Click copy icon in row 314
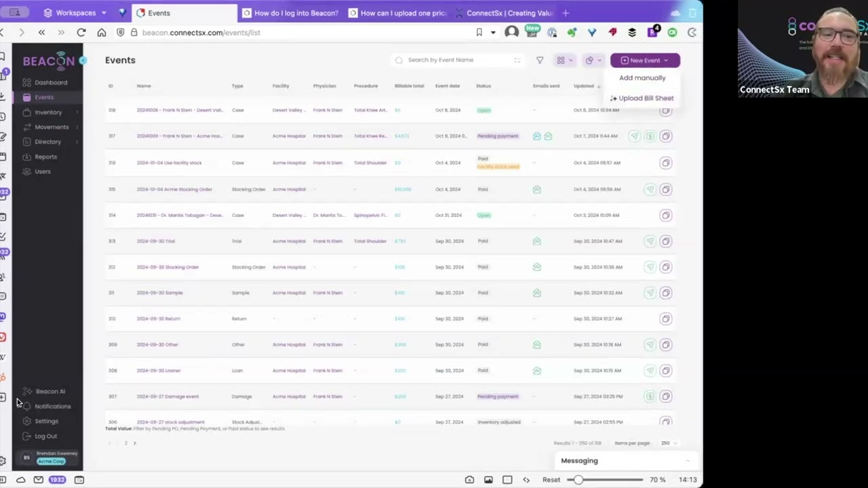 (x=666, y=216)
